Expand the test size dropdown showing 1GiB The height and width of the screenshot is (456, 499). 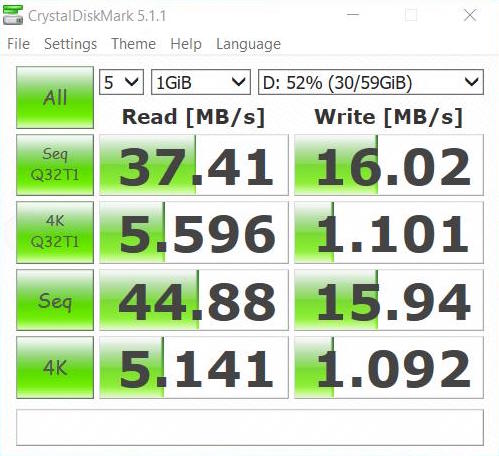point(201,82)
